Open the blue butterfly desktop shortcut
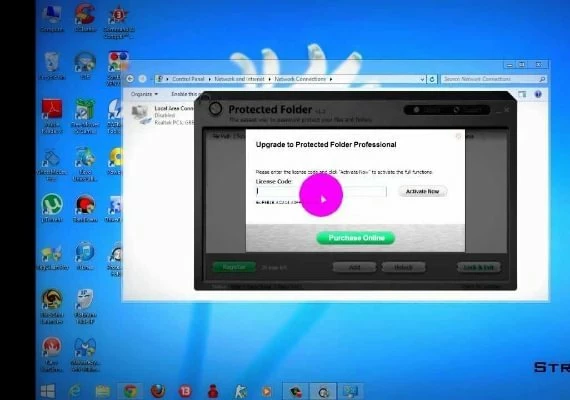The height and width of the screenshot is (400, 570). (85, 354)
